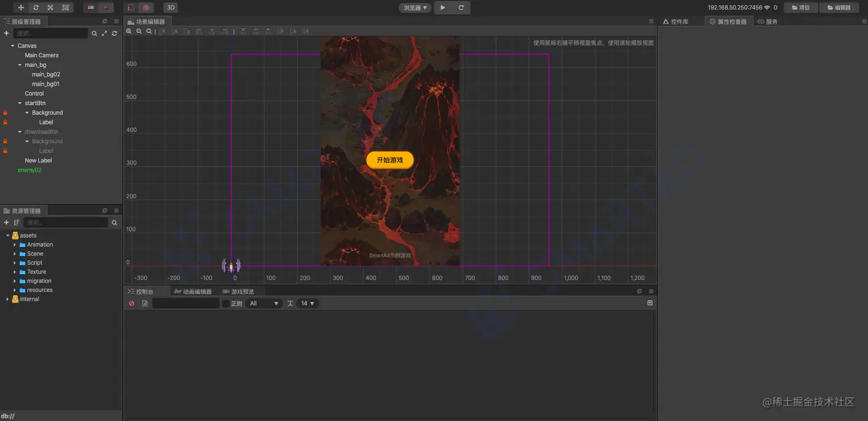This screenshot has height=421, width=868.
Task: Zoom in the scene editor view
Action: tap(129, 32)
